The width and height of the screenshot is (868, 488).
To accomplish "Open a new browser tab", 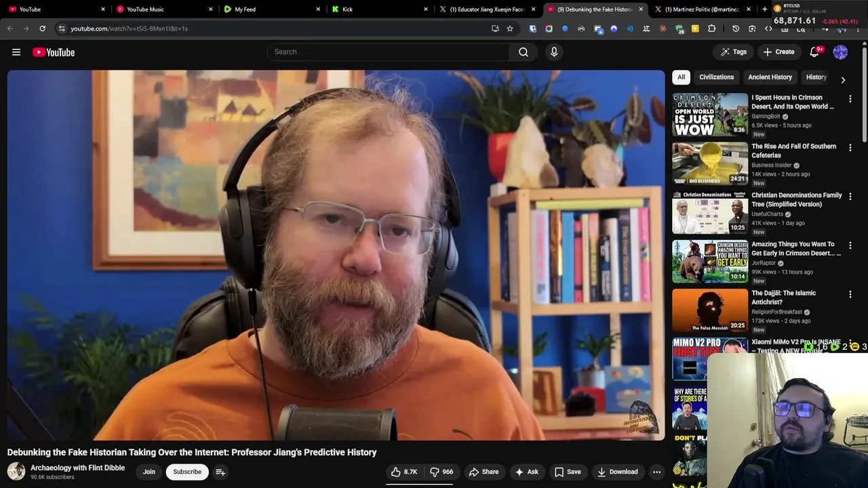I will pyautogui.click(x=764, y=9).
